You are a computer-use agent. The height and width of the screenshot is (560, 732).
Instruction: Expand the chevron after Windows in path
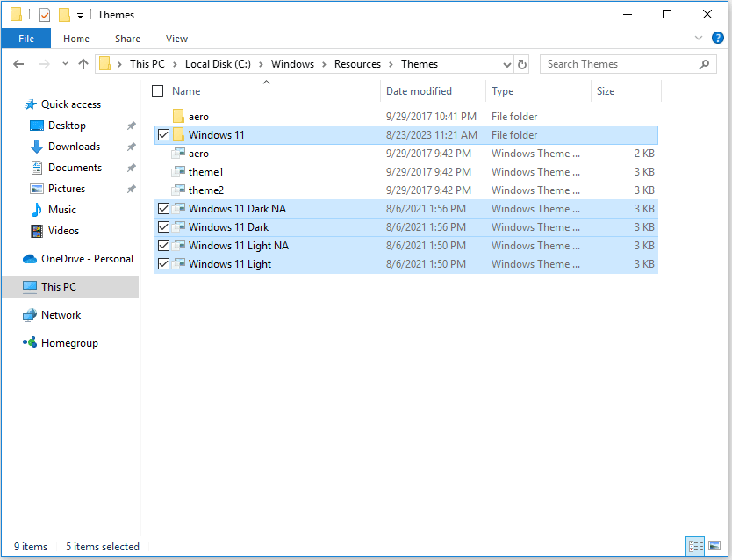coord(324,64)
